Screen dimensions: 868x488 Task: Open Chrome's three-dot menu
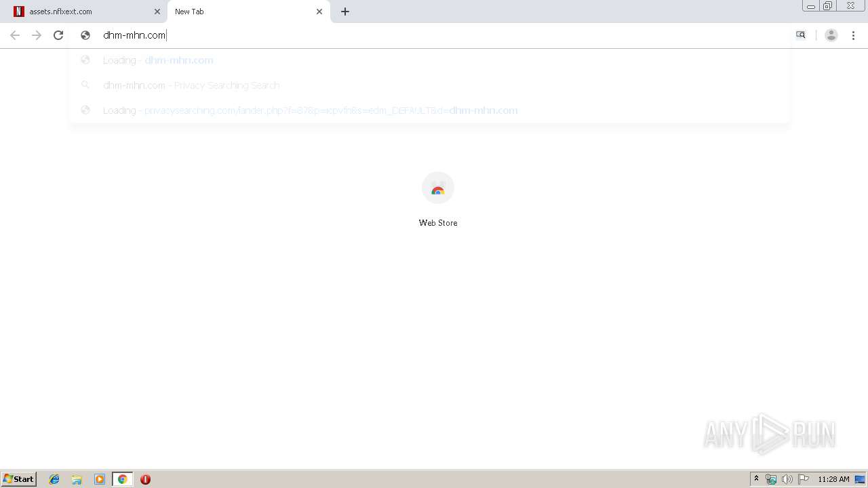(x=853, y=35)
